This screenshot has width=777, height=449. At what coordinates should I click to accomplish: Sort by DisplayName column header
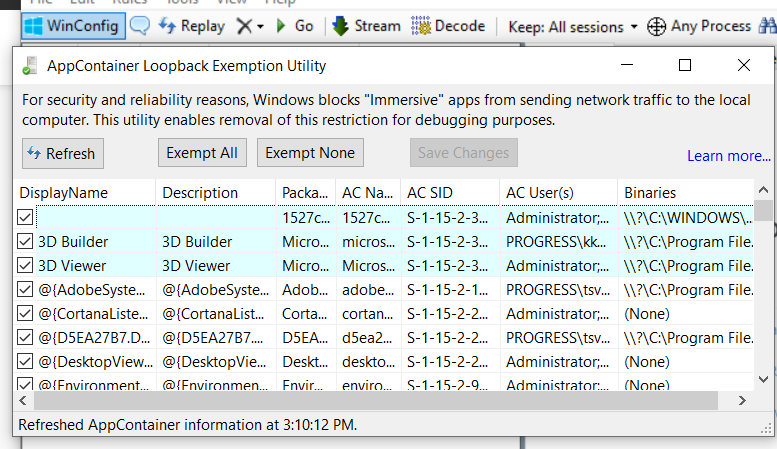(85, 192)
